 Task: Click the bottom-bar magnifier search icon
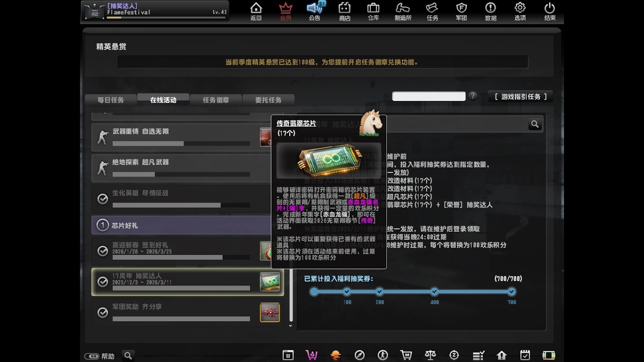(128, 355)
